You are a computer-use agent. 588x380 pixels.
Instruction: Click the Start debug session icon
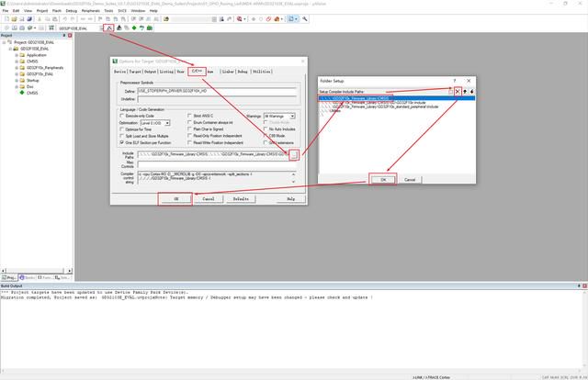point(240,18)
